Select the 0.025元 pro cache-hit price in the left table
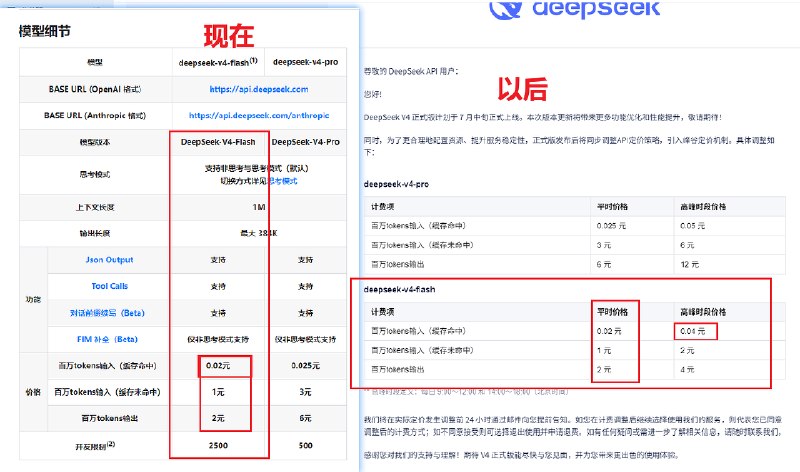The width and height of the screenshot is (800, 472). (306, 366)
